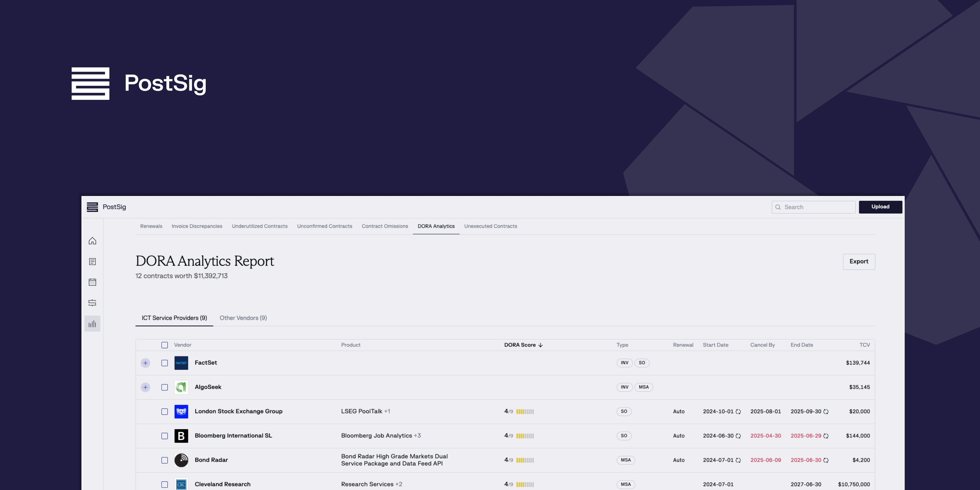Open the calendar icon in sidebar
The image size is (980, 490).
(x=92, y=282)
